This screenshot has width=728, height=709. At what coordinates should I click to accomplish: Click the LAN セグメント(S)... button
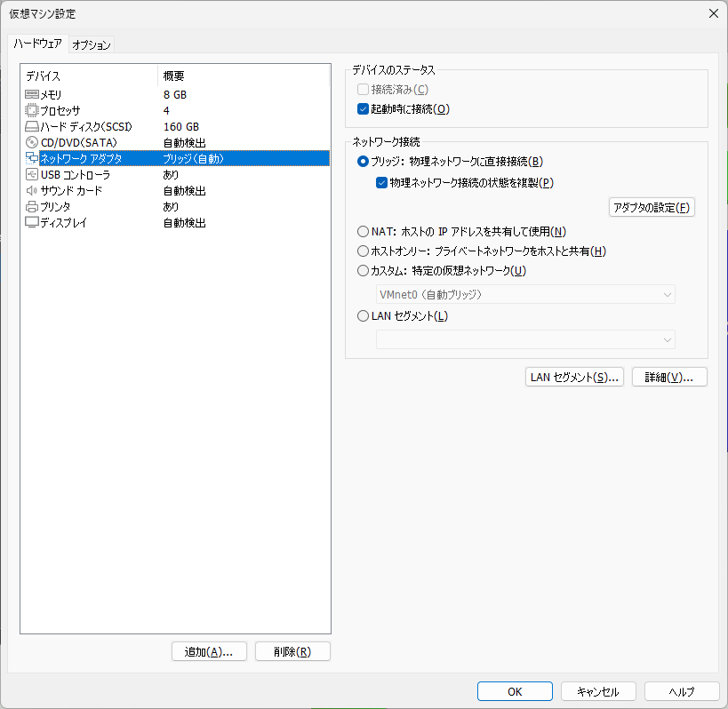[574, 378]
